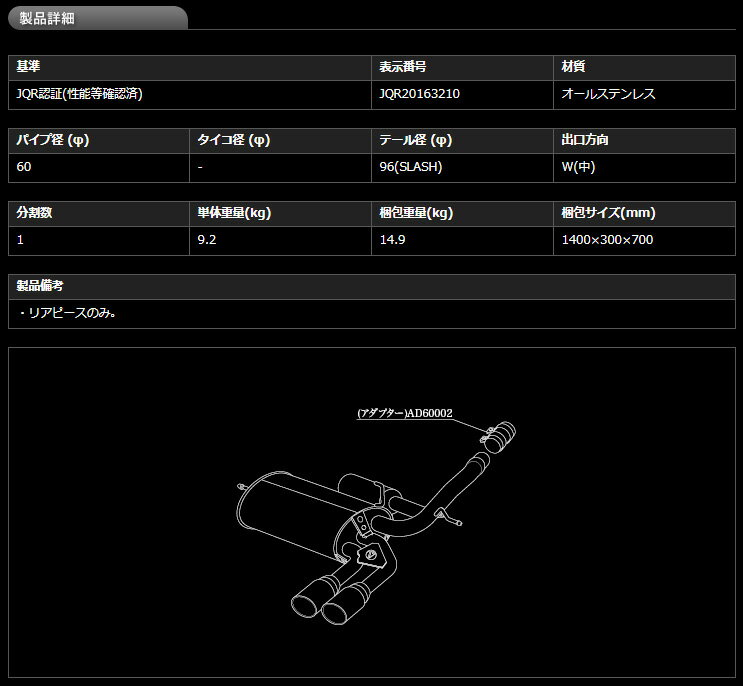Select the リアピースのみ remark text
This screenshot has height=686, width=743.
68,312
